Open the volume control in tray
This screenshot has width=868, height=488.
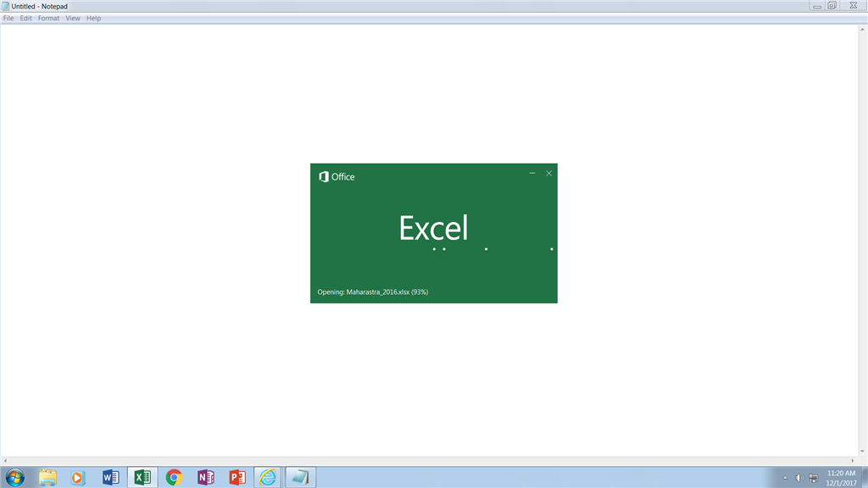[799, 478]
